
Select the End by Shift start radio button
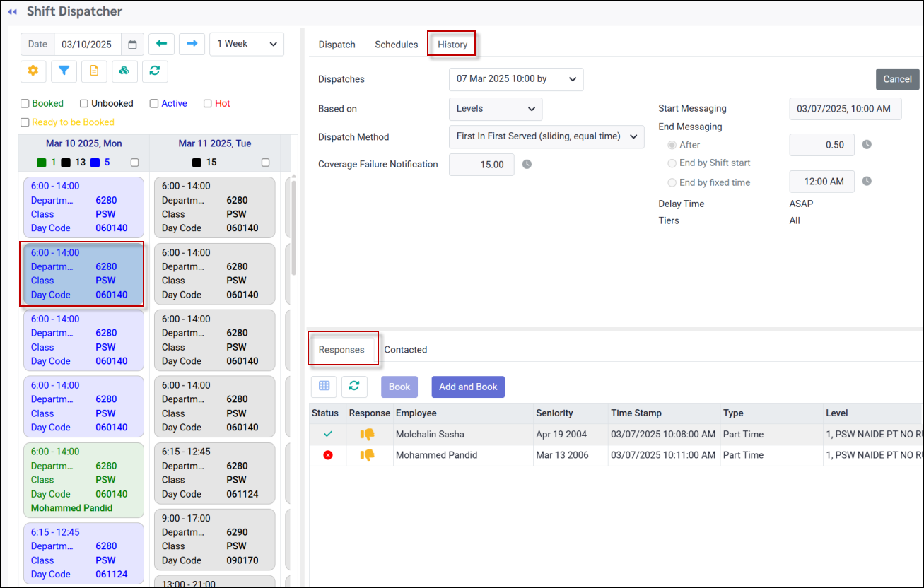point(672,163)
